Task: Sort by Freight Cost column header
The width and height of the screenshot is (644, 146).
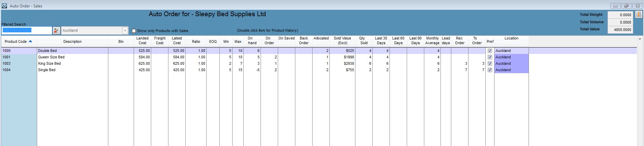Action: coord(160,40)
